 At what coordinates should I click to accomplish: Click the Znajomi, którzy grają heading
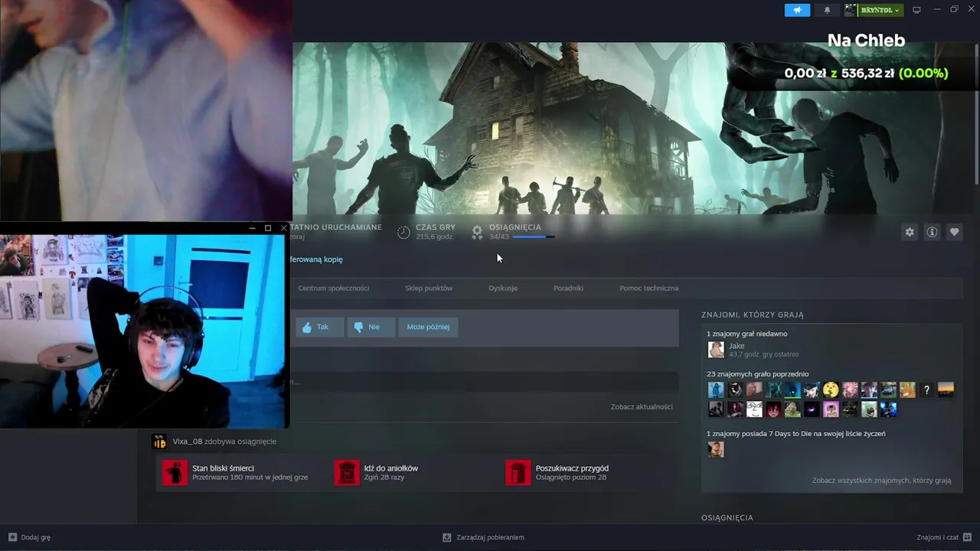pos(753,315)
